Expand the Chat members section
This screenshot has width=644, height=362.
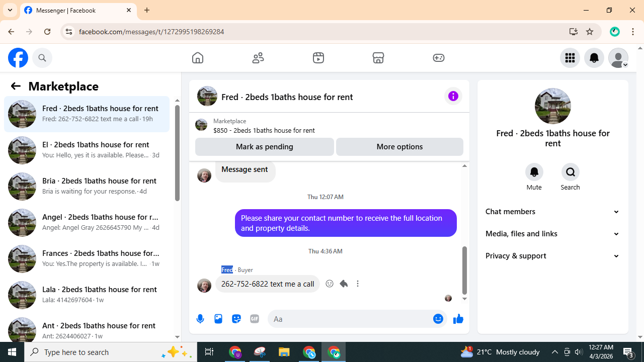(553, 212)
